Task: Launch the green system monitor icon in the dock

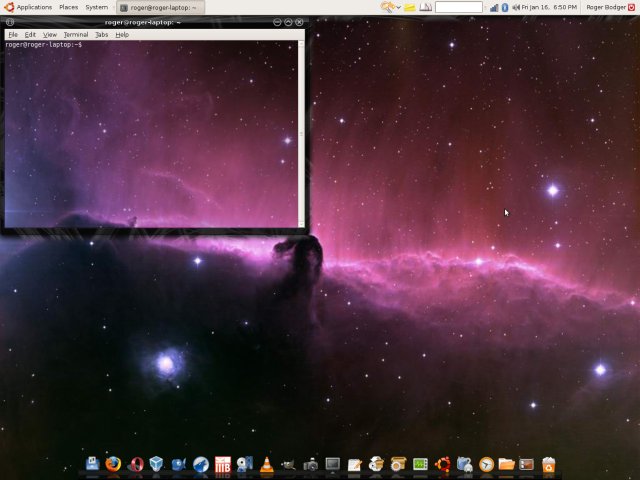Action: point(420,464)
